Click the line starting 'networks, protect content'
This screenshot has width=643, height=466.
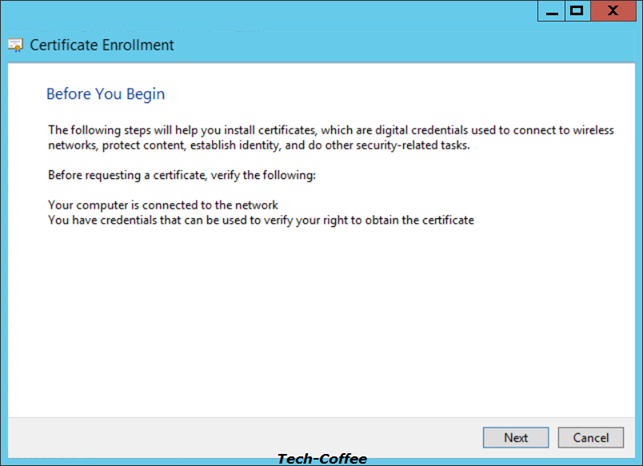(x=259, y=145)
